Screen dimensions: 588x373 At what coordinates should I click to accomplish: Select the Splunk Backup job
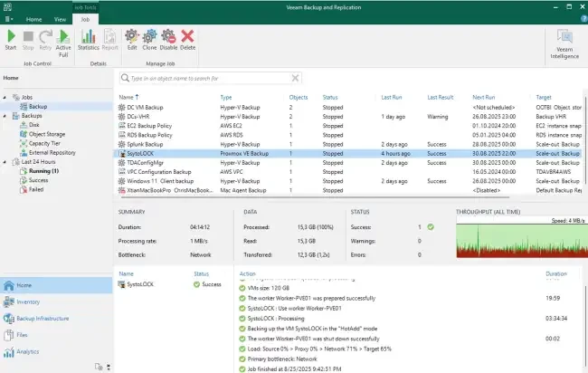click(x=348, y=144)
